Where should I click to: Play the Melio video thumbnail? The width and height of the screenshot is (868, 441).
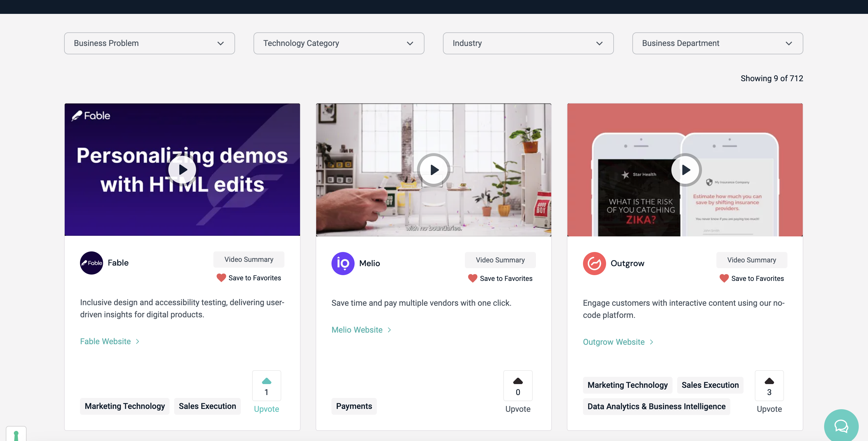coord(434,170)
